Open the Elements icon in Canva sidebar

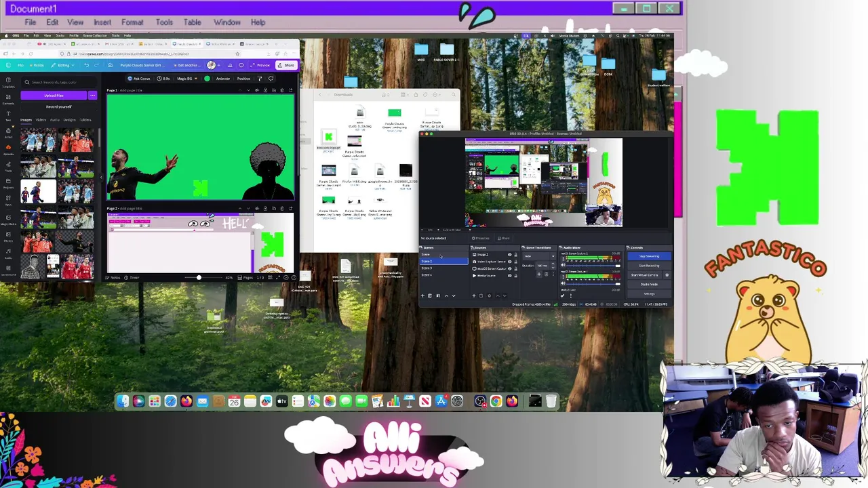coord(9,99)
